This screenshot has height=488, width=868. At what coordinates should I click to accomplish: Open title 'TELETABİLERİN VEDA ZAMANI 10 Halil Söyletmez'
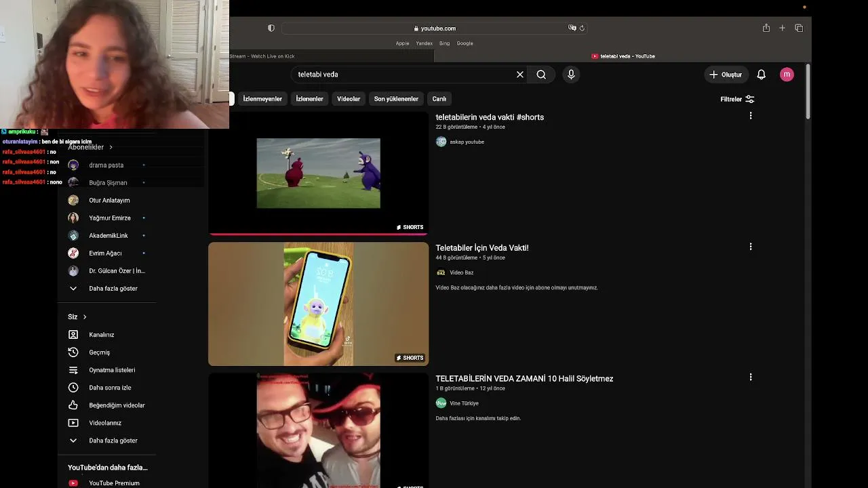524,379
